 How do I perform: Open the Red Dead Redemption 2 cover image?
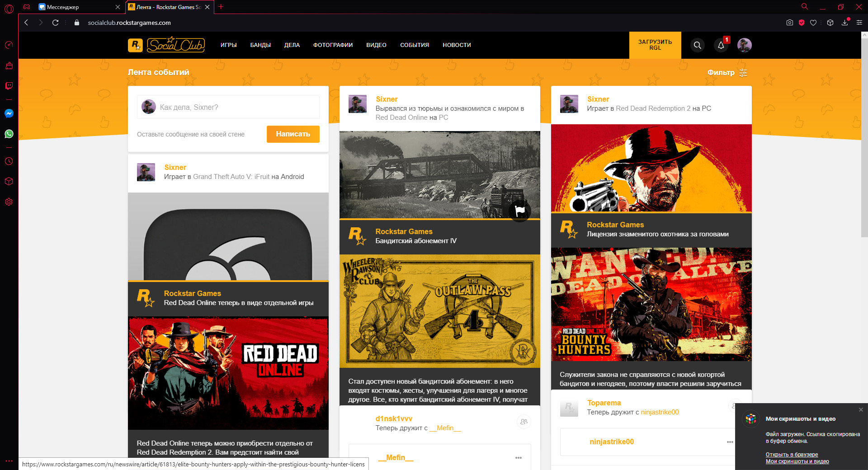651,168
